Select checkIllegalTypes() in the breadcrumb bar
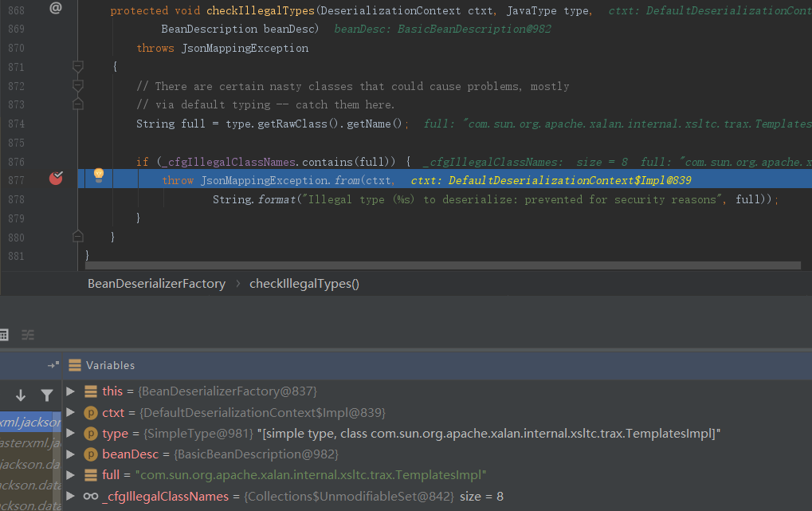Image resolution: width=812 pixels, height=511 pixels. tap(304, 284)
